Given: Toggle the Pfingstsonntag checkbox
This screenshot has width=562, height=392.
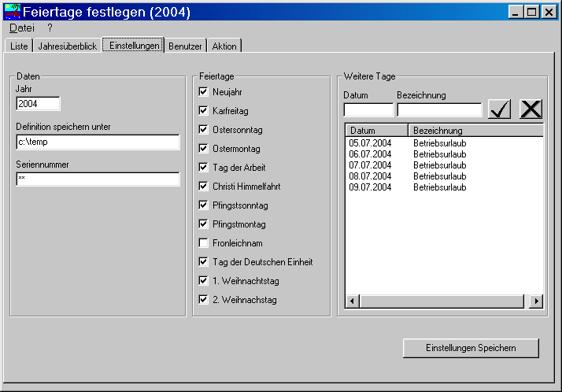Looking at the screenshot, I should coord(203,205).
